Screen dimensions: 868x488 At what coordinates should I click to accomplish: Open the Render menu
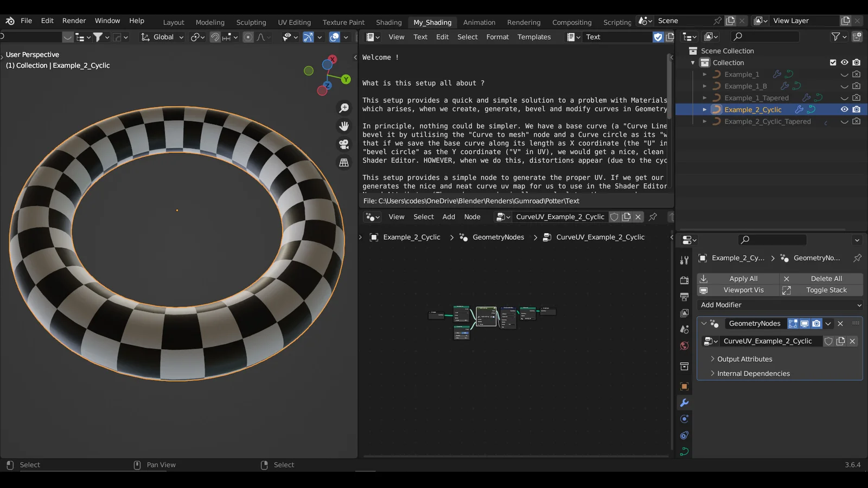(74, 21)
